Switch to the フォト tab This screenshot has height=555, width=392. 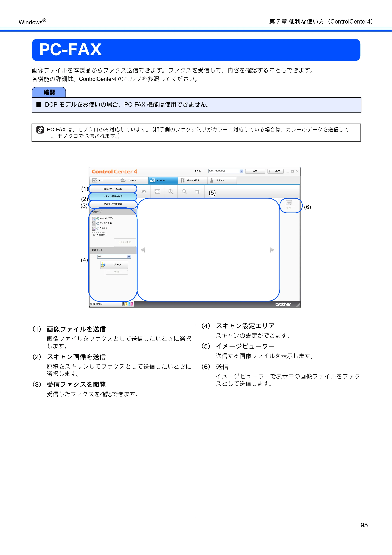click(x=104, y=181)
